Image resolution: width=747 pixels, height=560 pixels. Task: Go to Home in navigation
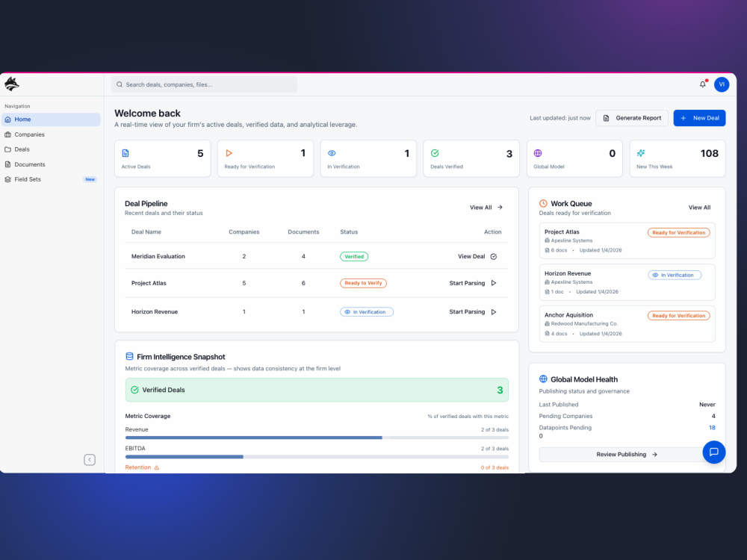51,119
